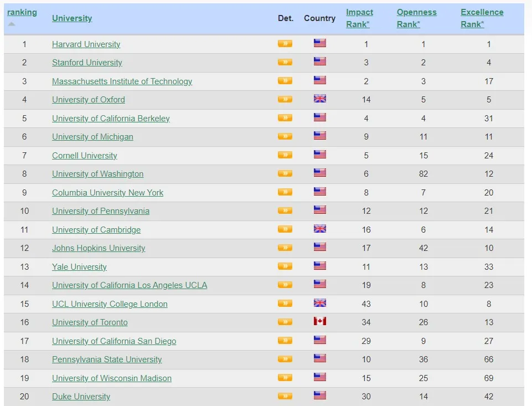
Task: Click the UK flag in the University of Cambridge row
Action: [x=320, y=228]
